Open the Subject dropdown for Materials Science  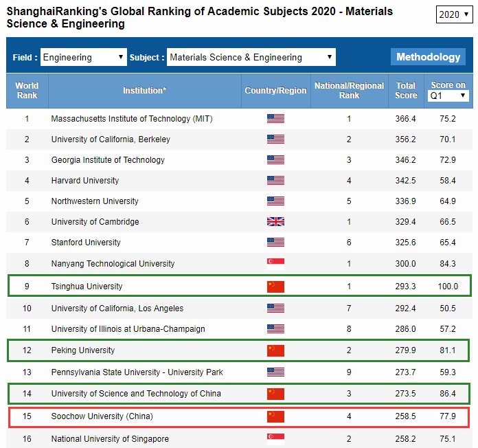click(251, 58)
